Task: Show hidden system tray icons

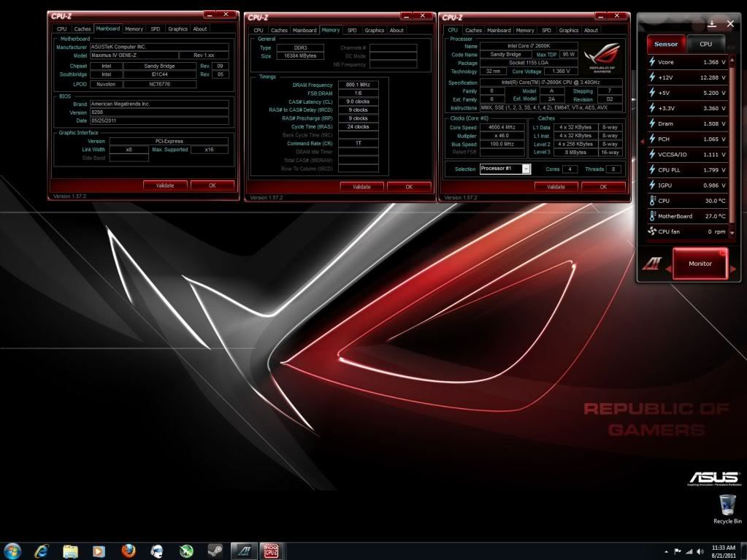Action: 666,552
